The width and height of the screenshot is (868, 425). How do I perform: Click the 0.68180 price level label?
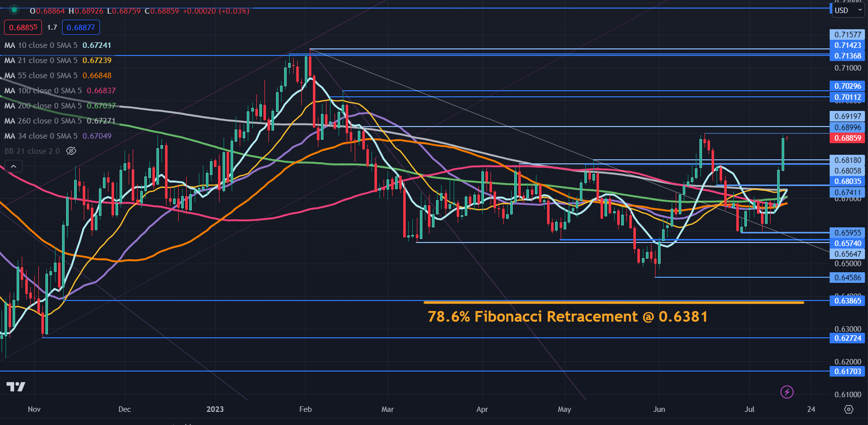click(x=847, y=160)
